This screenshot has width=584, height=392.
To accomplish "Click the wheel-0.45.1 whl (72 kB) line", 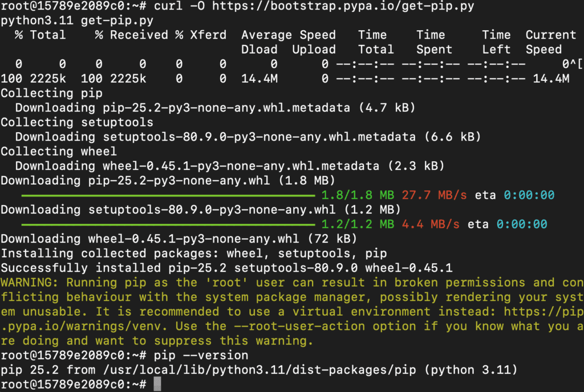I will (x=179, y=238).
